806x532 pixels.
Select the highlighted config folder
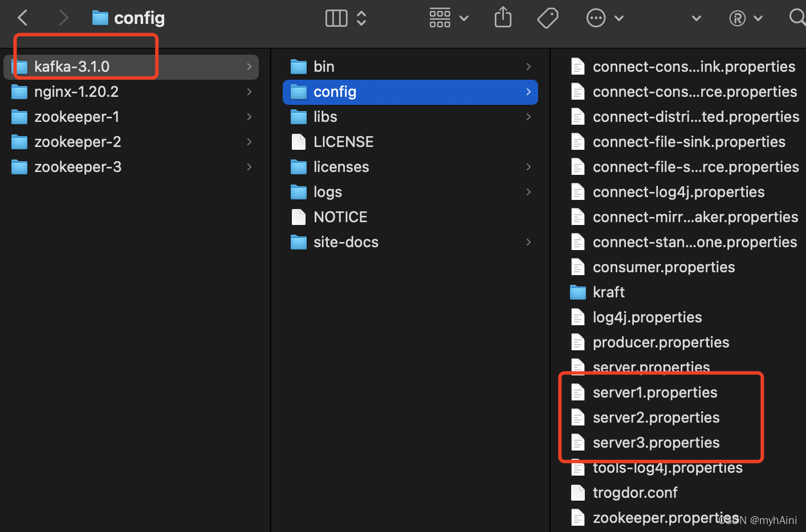click(x=410, y=92)
